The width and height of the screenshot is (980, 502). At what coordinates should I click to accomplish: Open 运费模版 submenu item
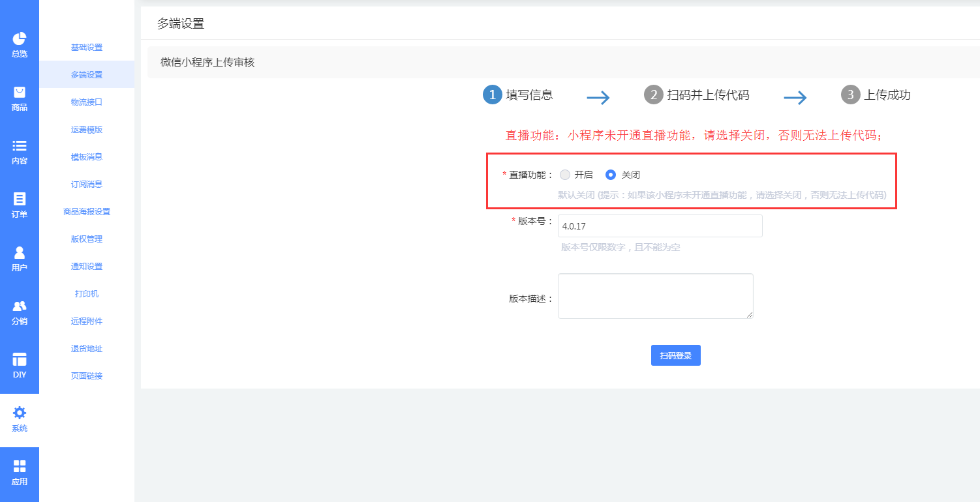click(x=87, y=130)
